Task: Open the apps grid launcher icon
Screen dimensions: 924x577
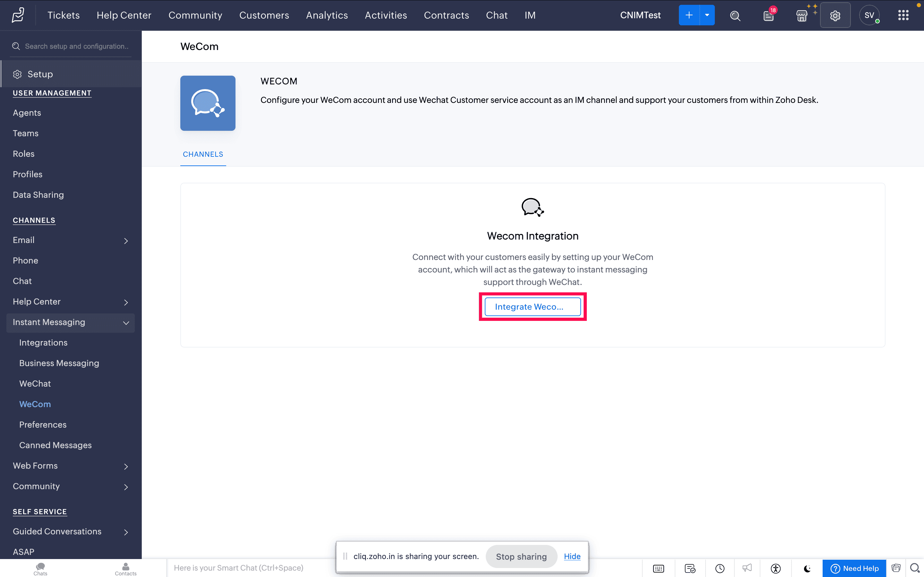Action: pyautogui.click(x=903, y=15)
